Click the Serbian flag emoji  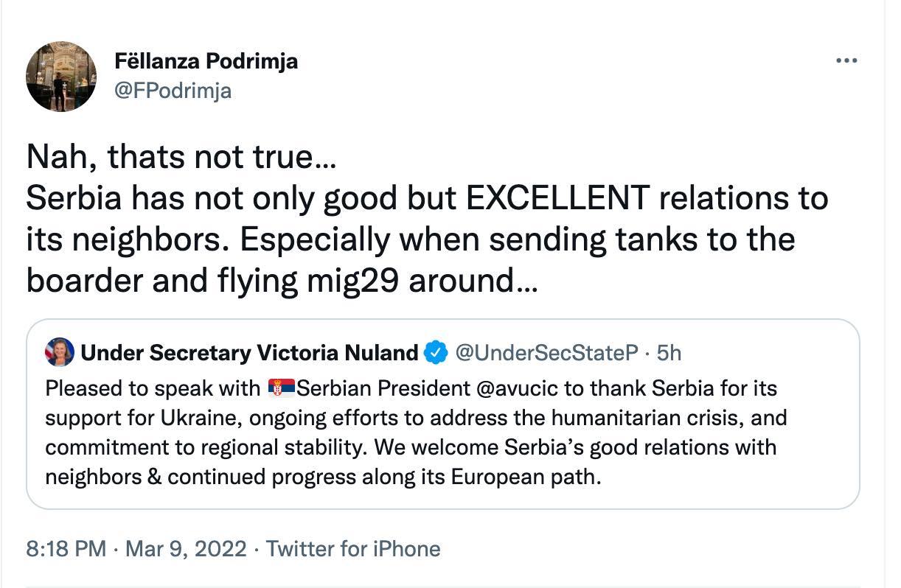coord(281,388)
